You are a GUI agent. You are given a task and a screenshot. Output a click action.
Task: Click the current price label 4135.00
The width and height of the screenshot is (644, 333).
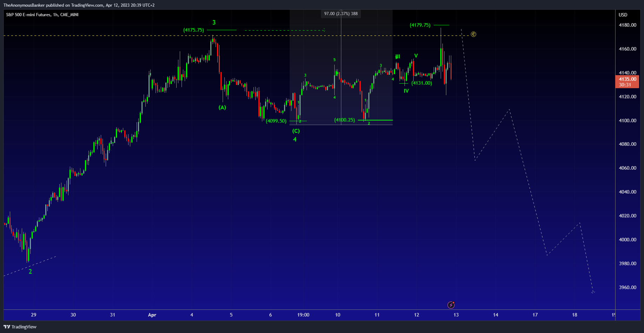(x=627, y=79)
